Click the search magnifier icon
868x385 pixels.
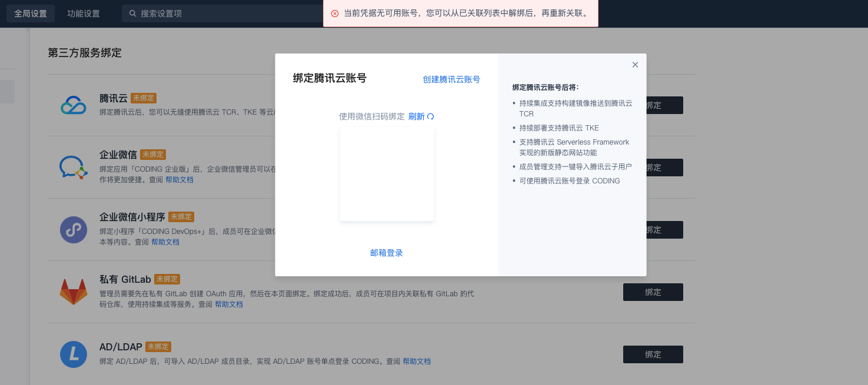133,14
